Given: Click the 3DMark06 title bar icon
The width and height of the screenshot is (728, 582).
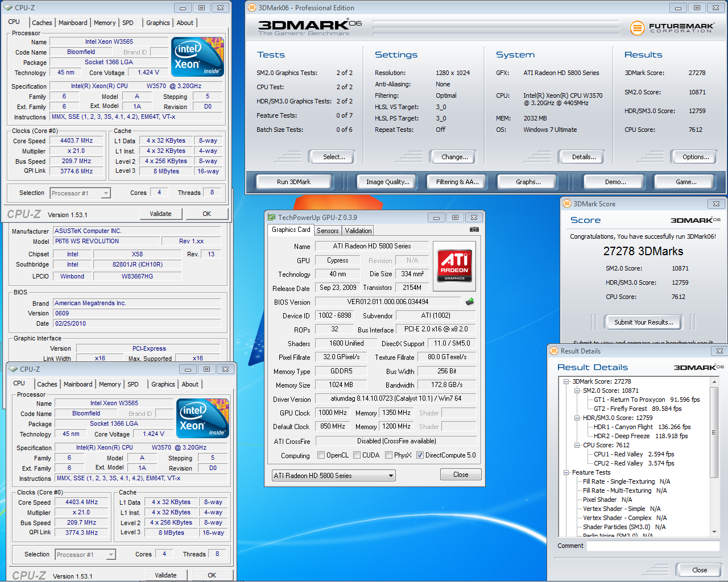Looking at the screenshot, I should coord(252,8).
